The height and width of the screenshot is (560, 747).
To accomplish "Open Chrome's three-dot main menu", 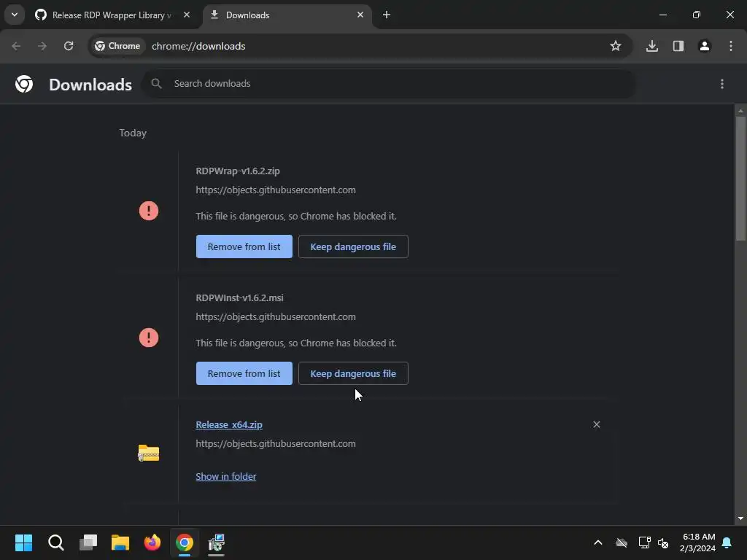I will click(x=731, y=46).
